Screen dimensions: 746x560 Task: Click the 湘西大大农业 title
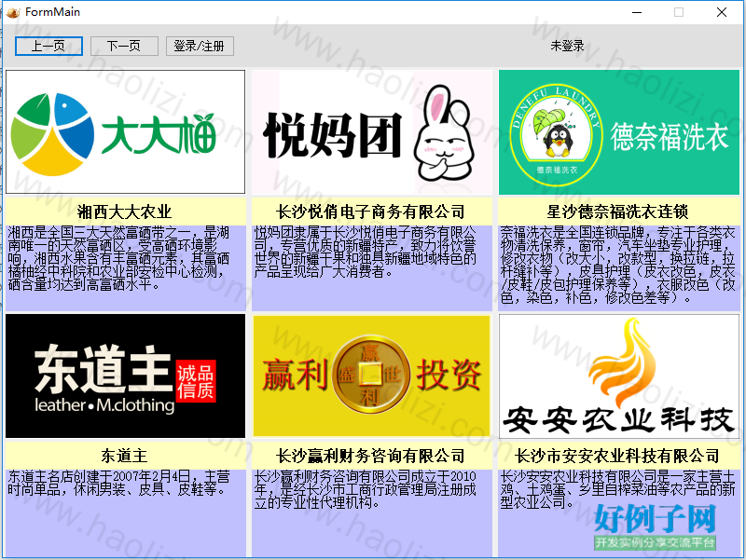(x=126, y=212)
